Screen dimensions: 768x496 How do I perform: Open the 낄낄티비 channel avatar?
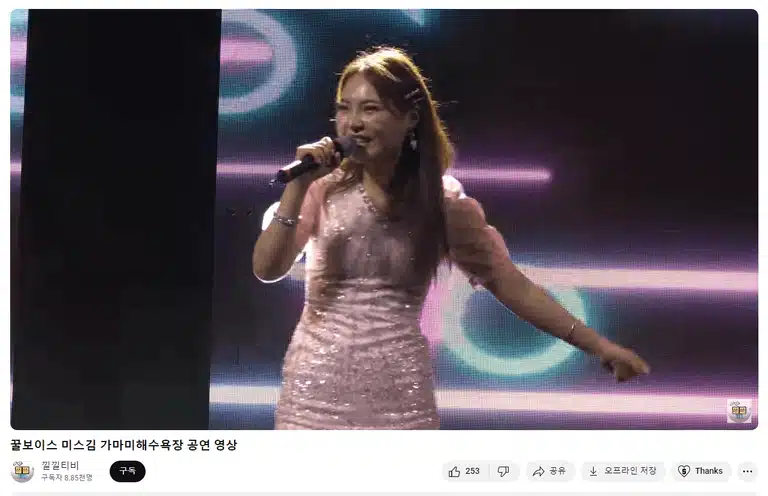[22, 471]
